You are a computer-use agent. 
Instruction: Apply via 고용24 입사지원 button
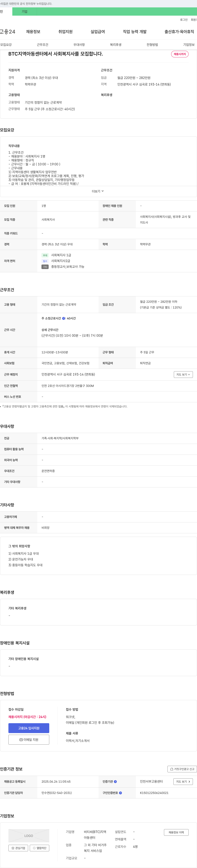tap(29, 728)
